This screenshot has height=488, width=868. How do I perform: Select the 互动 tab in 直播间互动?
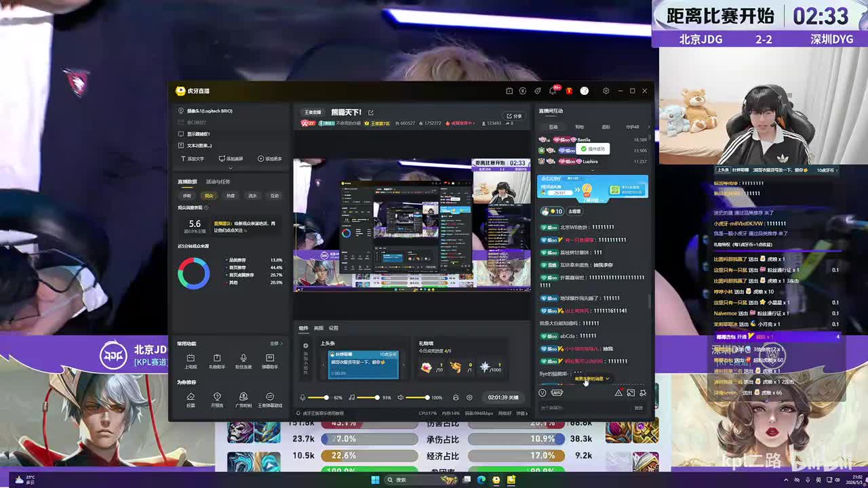553,127
